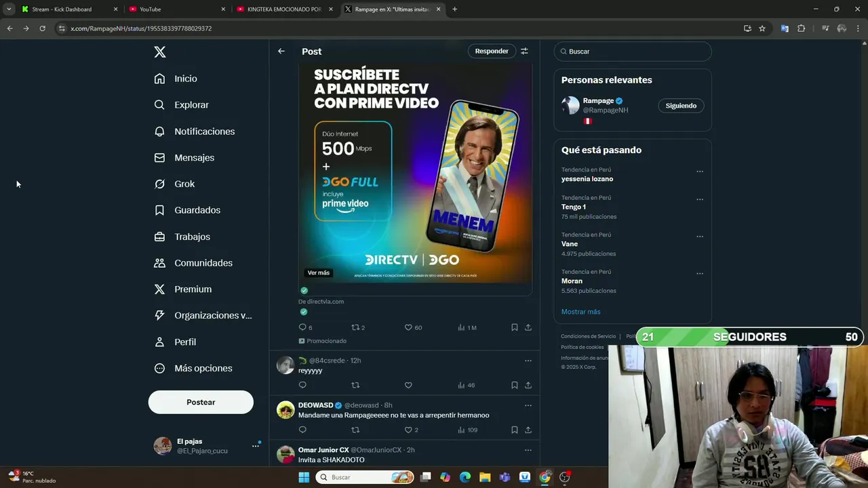Open options dots for Moran trend

pos(700,274)
